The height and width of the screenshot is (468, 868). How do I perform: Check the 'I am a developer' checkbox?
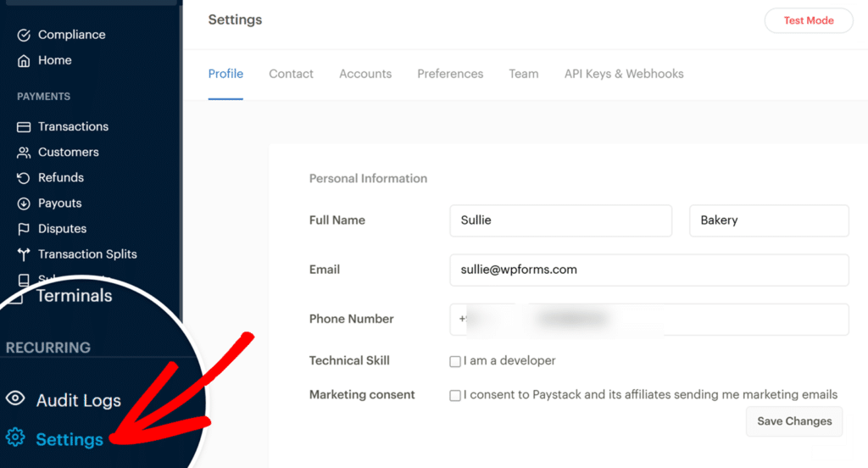pos(455,362)
